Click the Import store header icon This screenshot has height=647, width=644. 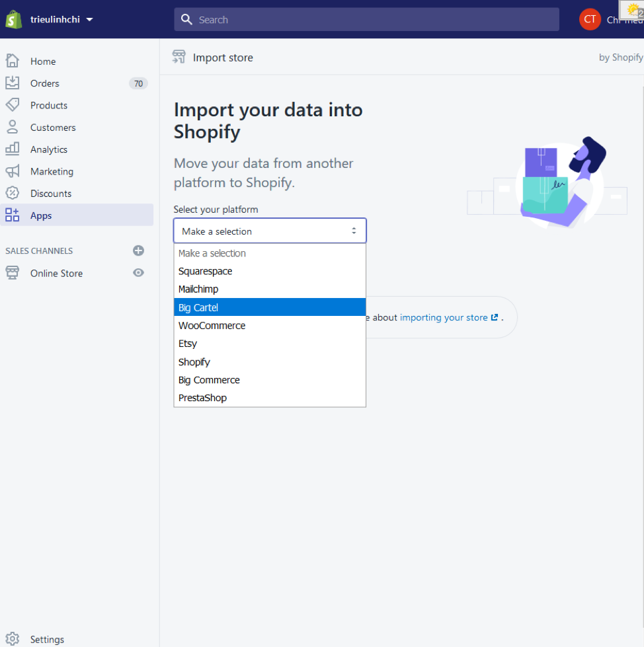[179, 57]
